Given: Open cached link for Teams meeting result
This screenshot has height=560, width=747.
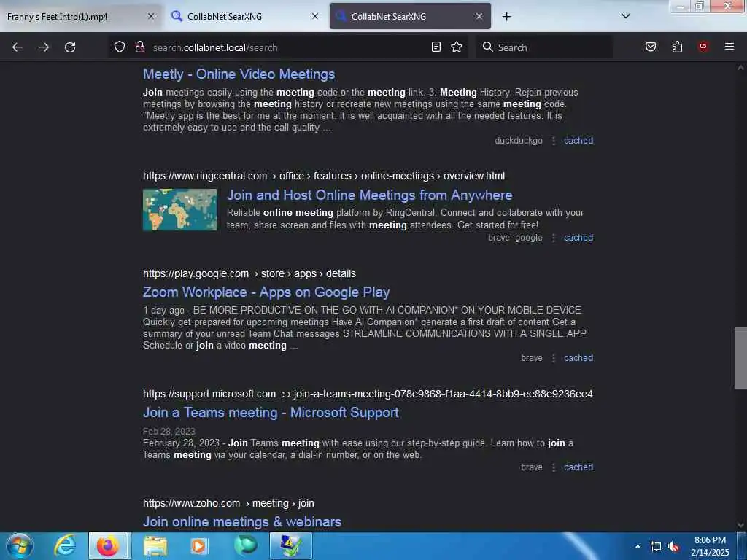Looking at the screenshot, I should click(x=578, y=467).
